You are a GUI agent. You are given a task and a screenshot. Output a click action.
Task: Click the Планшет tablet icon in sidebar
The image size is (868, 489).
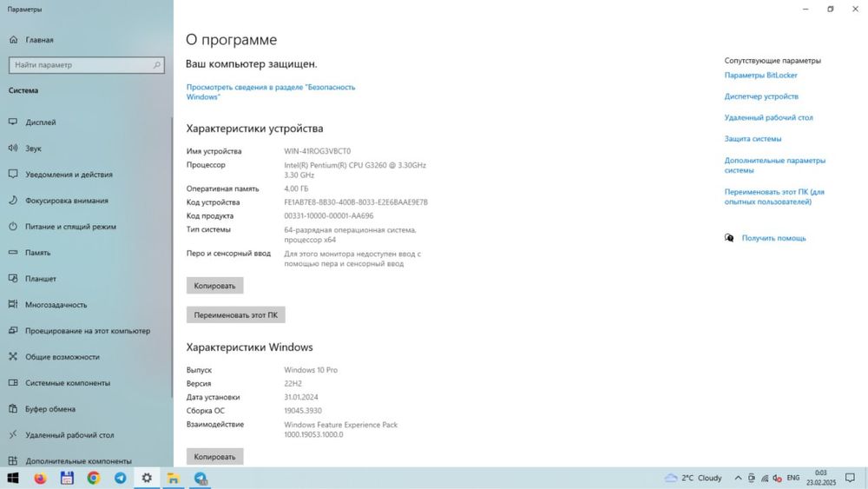13,279
